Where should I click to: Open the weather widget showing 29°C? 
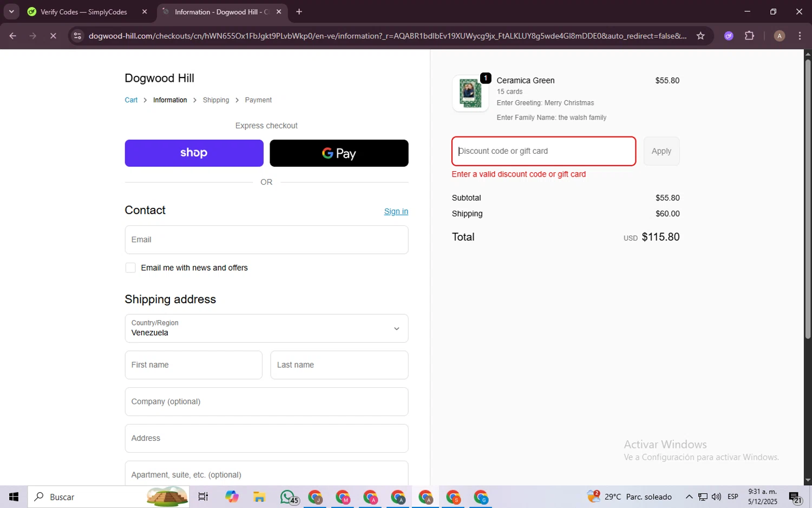coord(630,497)
